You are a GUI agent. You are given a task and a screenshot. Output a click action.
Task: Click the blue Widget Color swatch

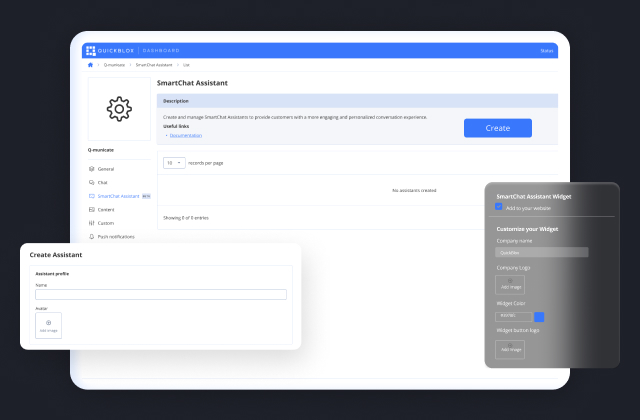[539, 317]
